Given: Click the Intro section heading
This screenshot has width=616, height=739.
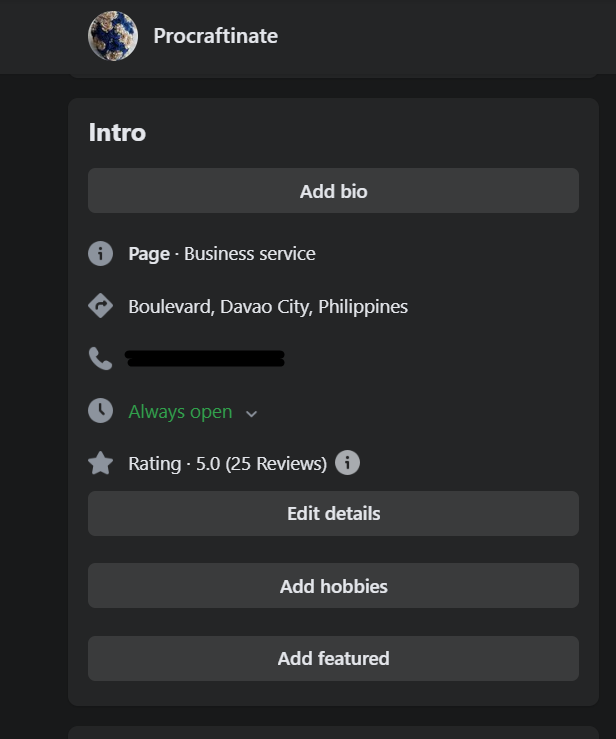Looking at the screenshot, I should click(x=117, y=133).
